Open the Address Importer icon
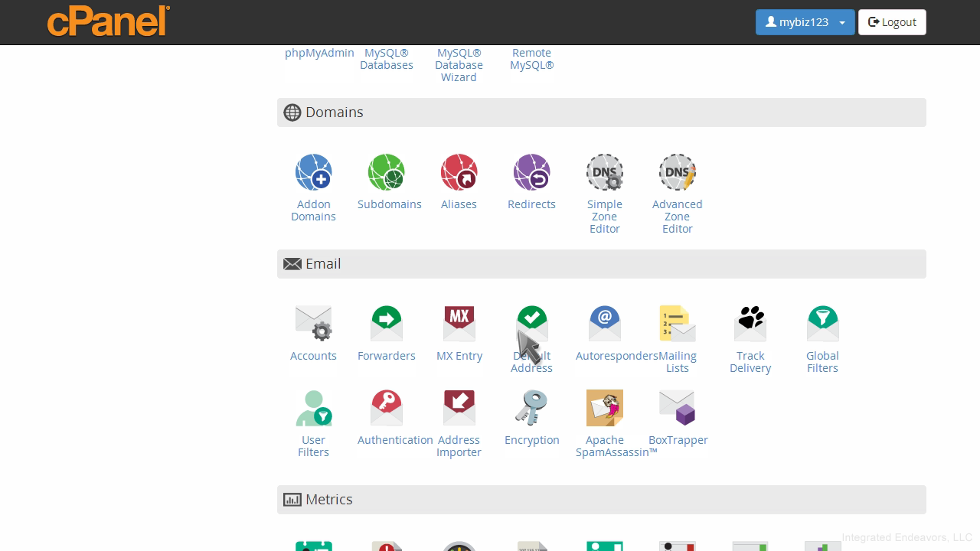Screen dimensions: 980x551 point(459,408)
